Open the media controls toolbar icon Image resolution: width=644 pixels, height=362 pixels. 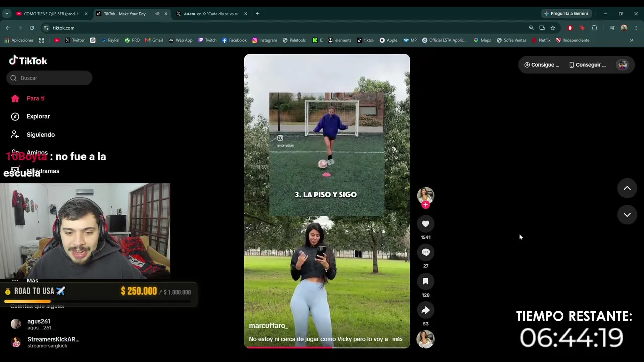[612, 28]
